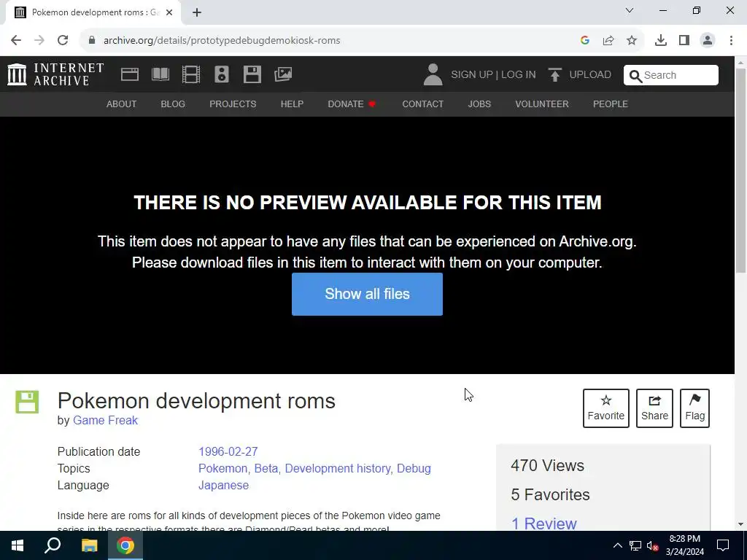Click the Japanese language link

pyautogui.click(x=223, y=485)
